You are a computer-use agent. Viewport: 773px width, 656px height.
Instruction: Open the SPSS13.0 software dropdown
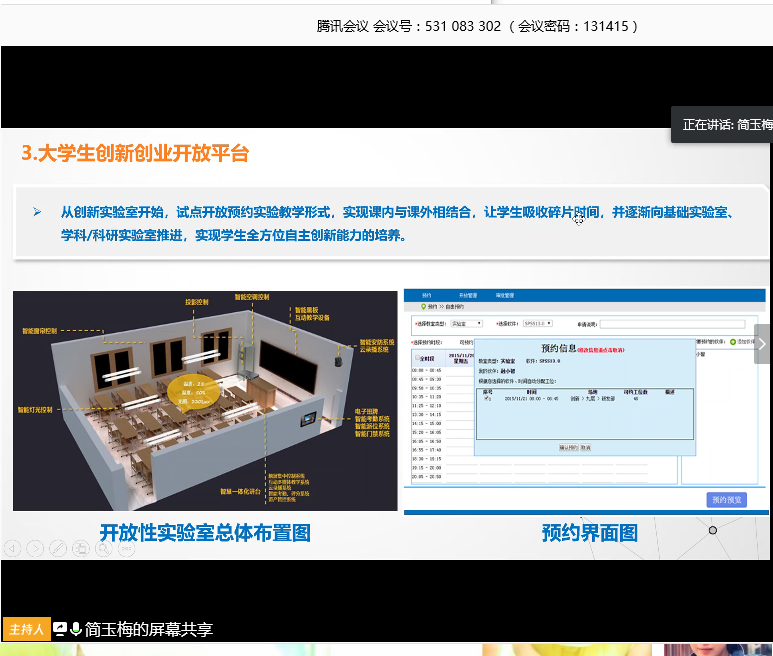click(541, 324)
